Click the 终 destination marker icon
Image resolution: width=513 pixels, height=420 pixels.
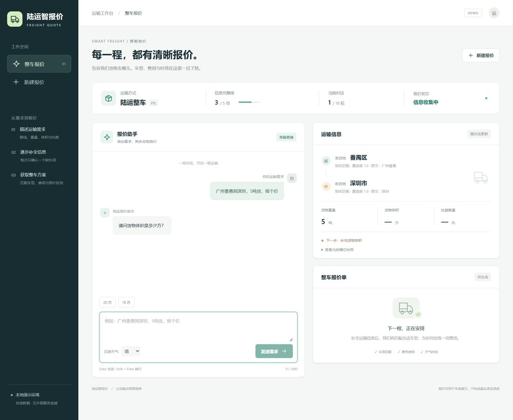click(326, 187)
